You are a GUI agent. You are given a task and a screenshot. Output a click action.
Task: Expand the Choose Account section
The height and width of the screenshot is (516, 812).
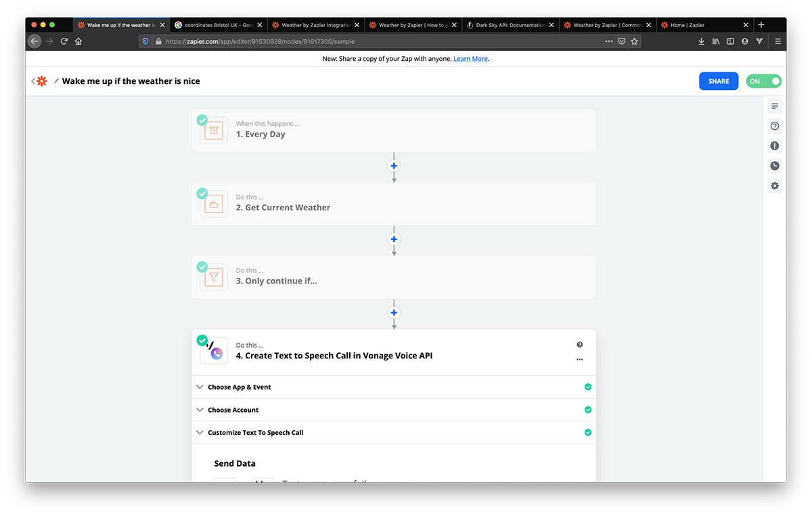click(x=394, y=410)
